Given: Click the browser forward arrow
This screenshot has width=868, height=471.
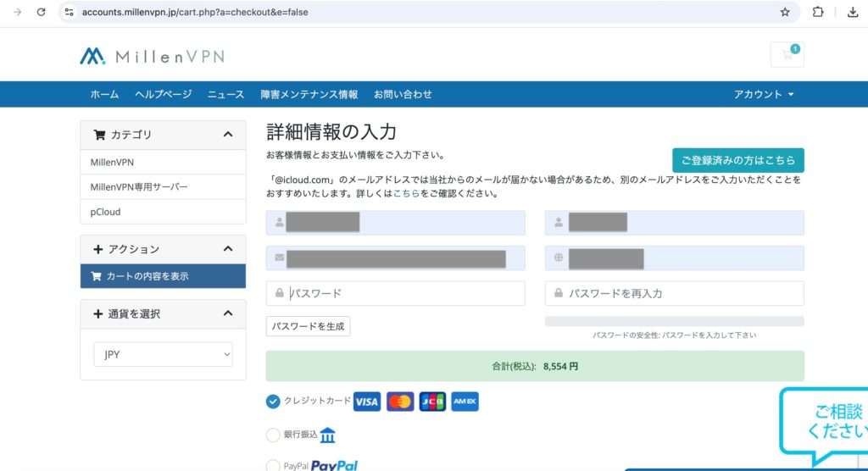Looking at the screenshot, I should pos(18,12).
